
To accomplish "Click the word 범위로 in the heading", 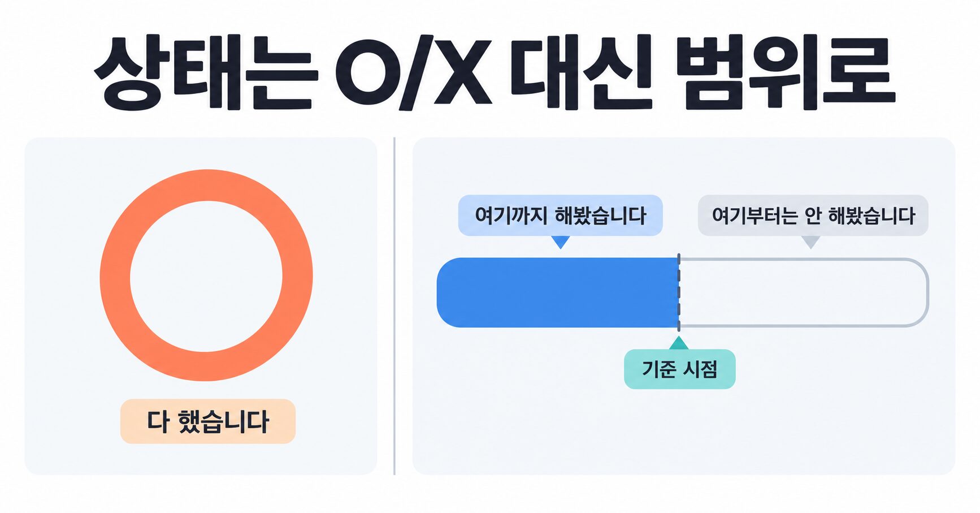I will click(786, 72).
